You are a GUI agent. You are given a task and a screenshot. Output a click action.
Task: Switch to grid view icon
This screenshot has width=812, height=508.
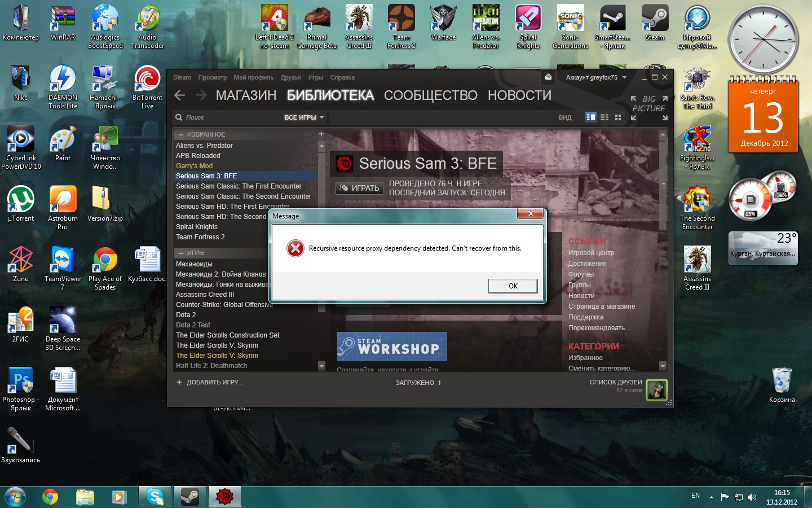[x=618, y=117]
